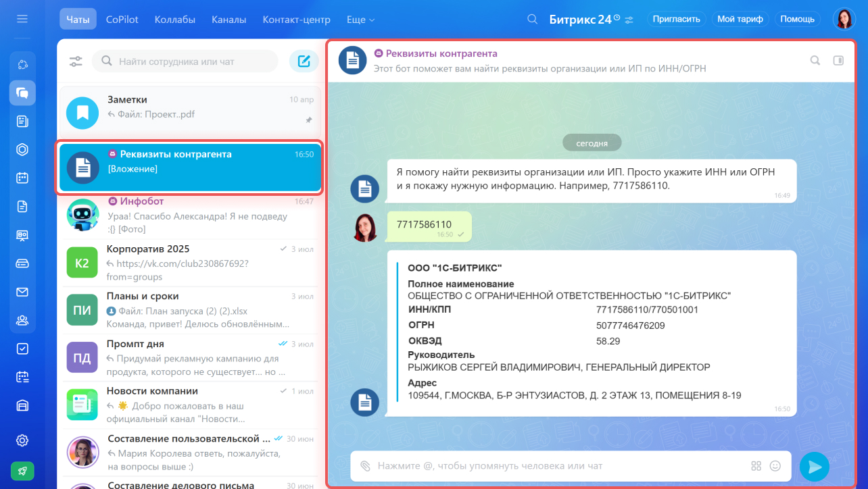Open the apps grid icon in message field
This screenshot has width=868, height=489.
click(x=756, y=466)
